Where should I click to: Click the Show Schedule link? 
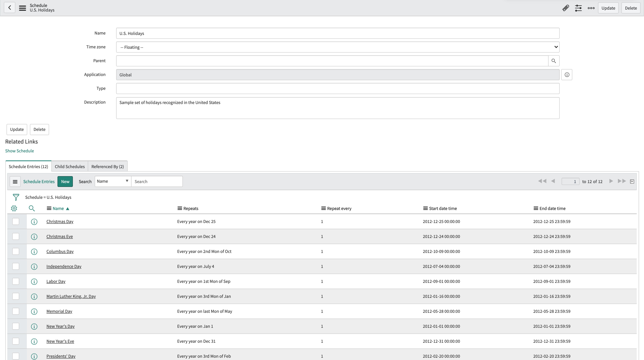pyautogui.click(x=20, y=151)
